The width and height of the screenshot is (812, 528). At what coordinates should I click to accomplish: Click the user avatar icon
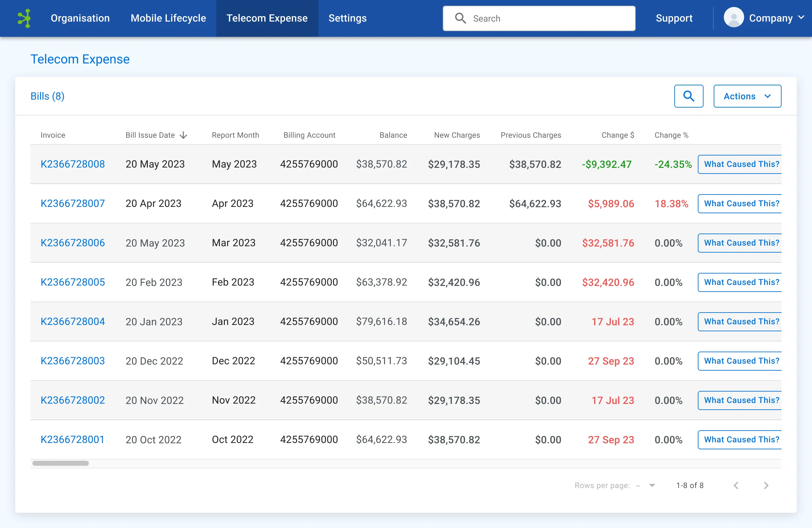pyautogui.click(x=734, y=17)
